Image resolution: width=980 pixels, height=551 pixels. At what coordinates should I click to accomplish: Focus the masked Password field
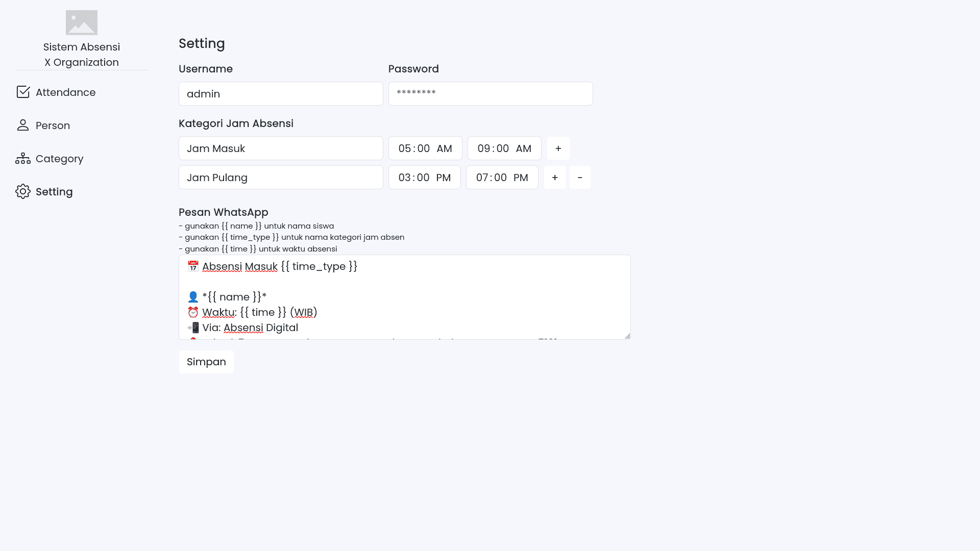490,93
